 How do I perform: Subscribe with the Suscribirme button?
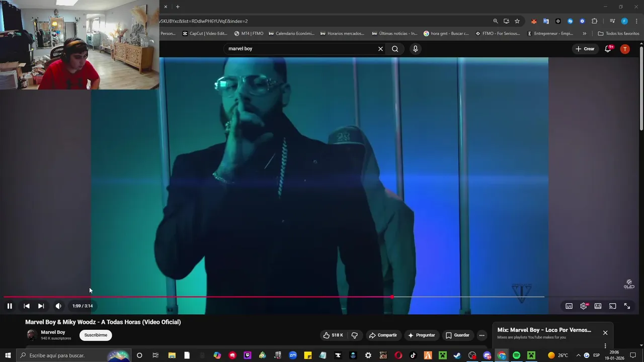(x=96, y=335)
